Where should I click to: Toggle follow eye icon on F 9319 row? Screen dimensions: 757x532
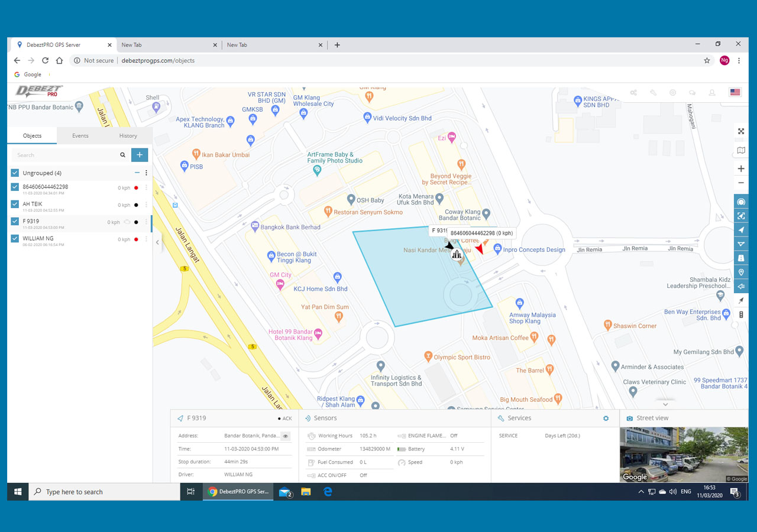pos(127,222)
